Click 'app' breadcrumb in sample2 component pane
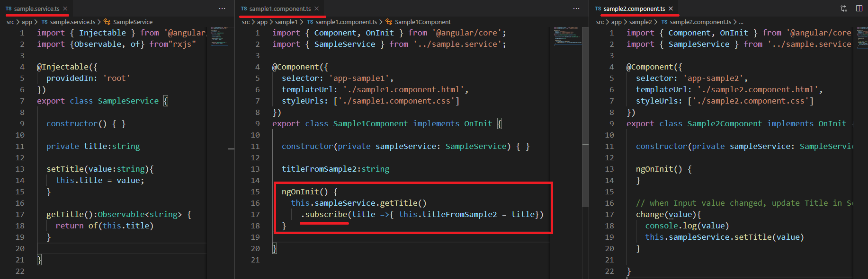 pos(617,22)
